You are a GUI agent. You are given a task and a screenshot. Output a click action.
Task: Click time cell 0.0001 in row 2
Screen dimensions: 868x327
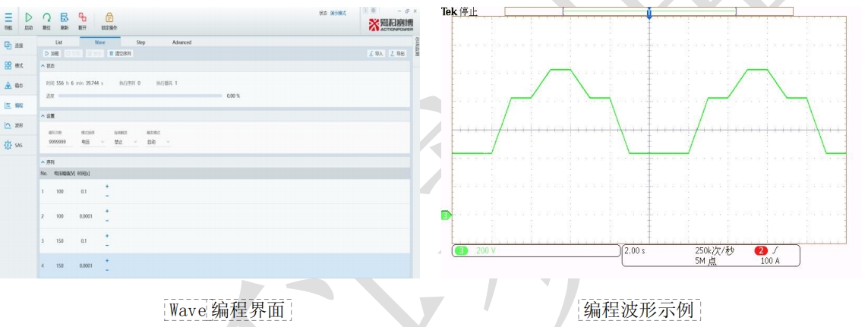[x=86, y=215]
